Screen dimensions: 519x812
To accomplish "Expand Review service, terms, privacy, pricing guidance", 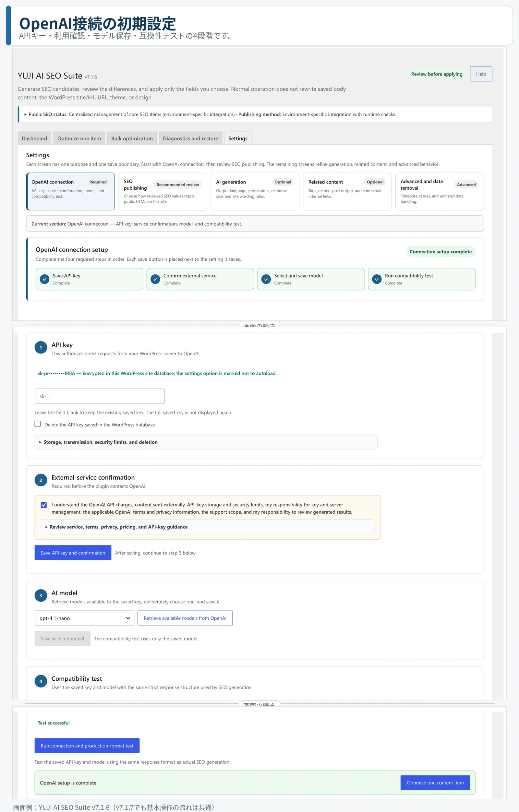I will (207, 527).
